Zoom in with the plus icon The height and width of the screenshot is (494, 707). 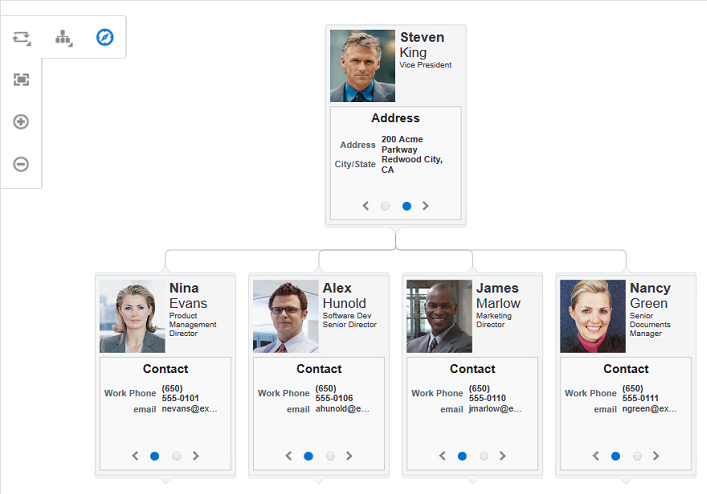[21, 122]
